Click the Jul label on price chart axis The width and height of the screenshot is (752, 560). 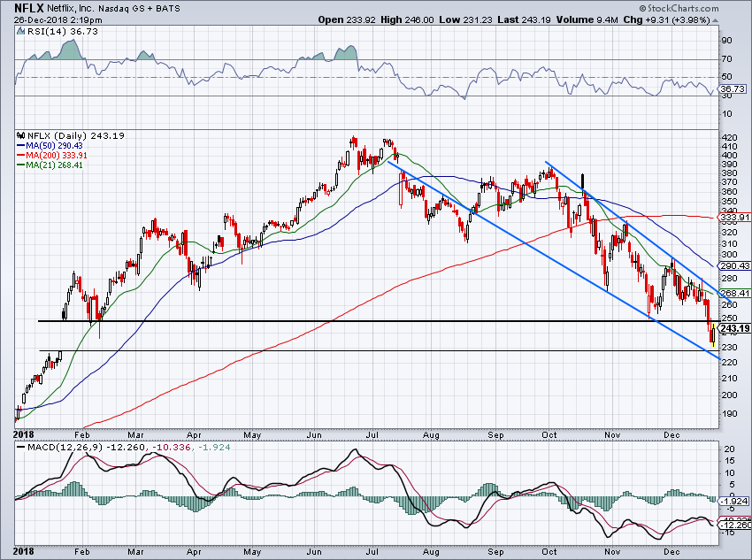click(372, 435)
